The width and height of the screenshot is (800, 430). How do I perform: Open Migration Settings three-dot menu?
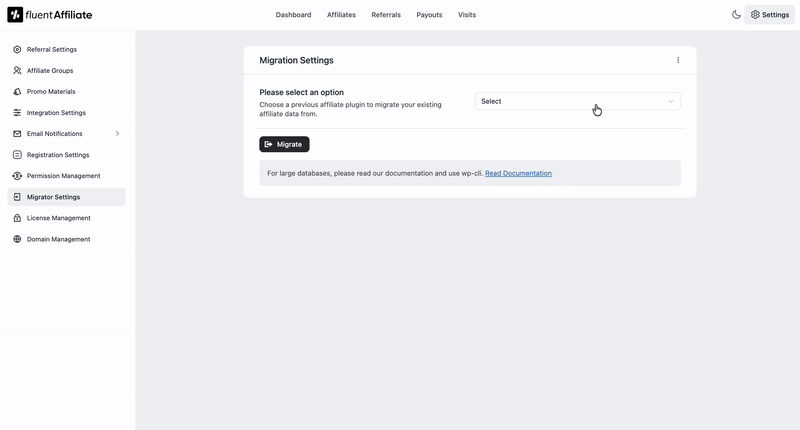click(x=678, y=60)
